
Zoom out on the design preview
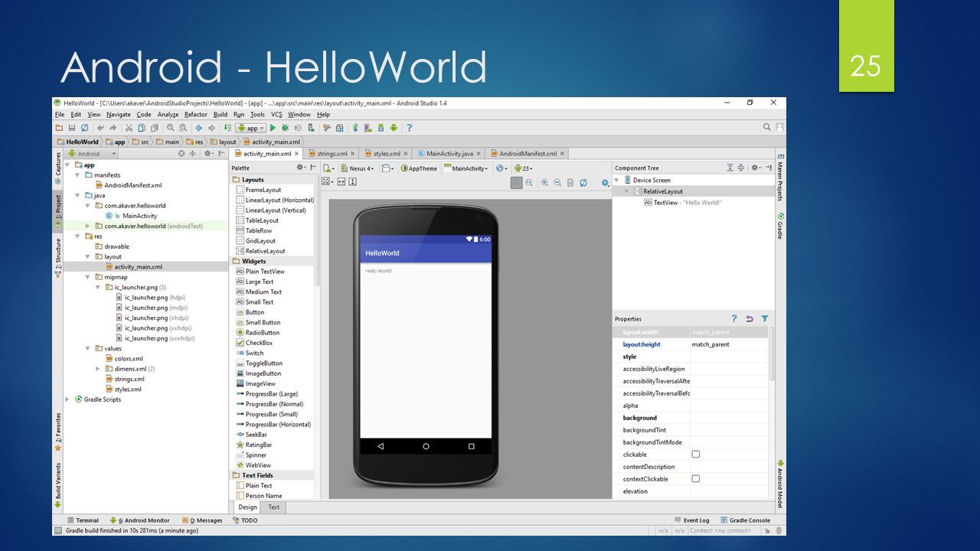(557, 182)
